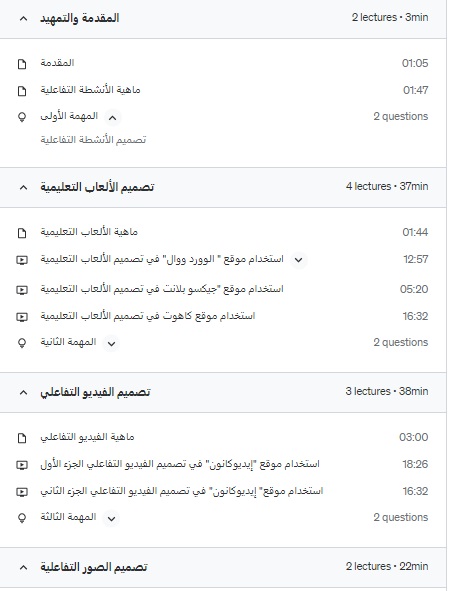Collapse the المقدمة والتمهيد section

tap(23, 18)
